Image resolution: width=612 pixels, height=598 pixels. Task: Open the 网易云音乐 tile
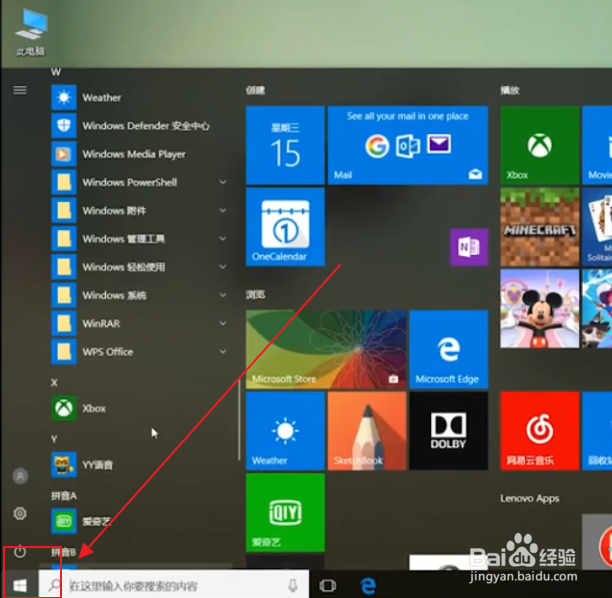point(539,431)
